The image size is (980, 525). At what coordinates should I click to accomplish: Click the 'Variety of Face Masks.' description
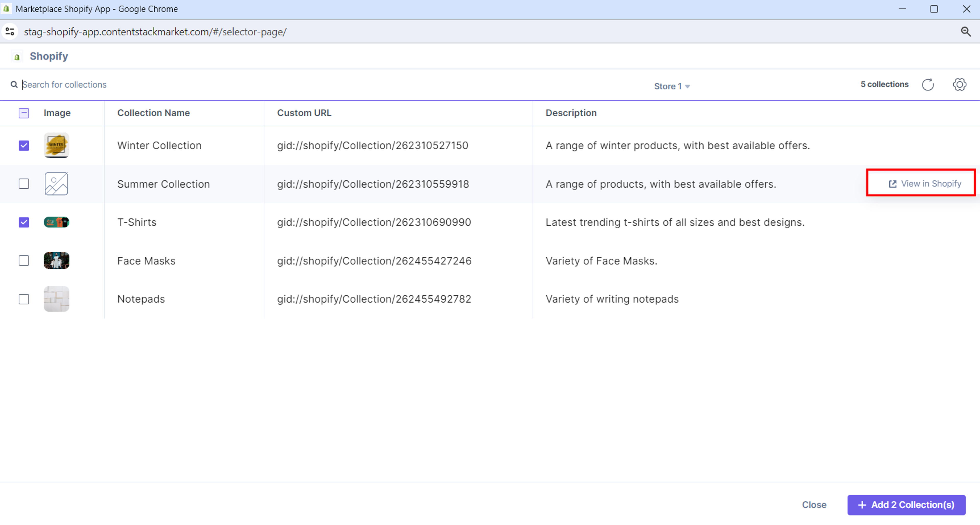(x=601, y=261)
